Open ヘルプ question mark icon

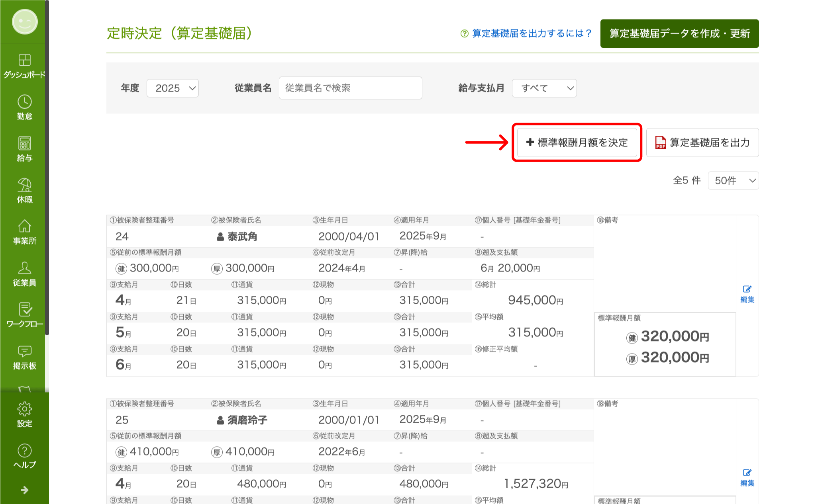pyautogui.click(x=24, y=451)
